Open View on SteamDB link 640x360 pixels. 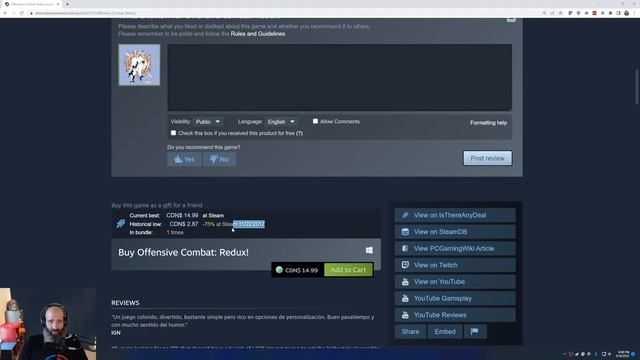(455, 232)
